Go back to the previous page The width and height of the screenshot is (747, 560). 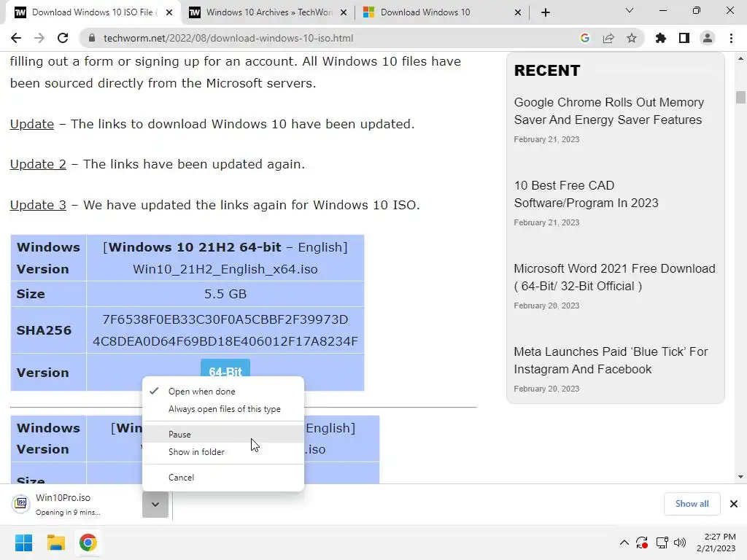[x=16, y=38]
